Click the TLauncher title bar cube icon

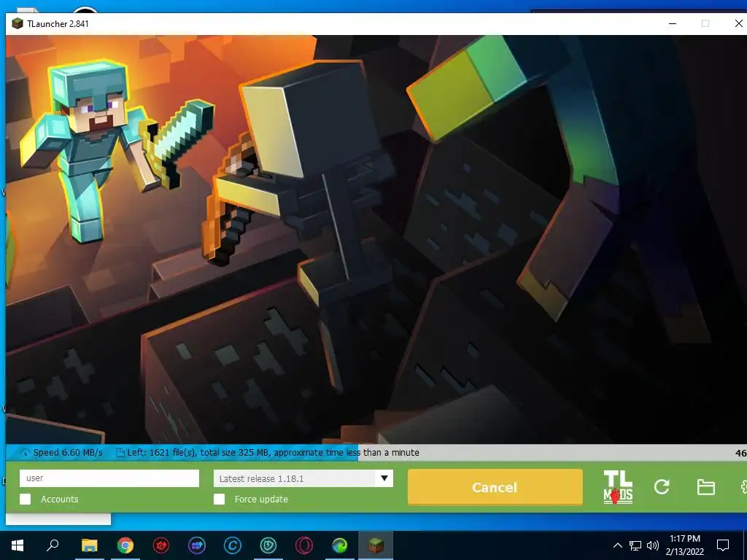coord(18,23)
